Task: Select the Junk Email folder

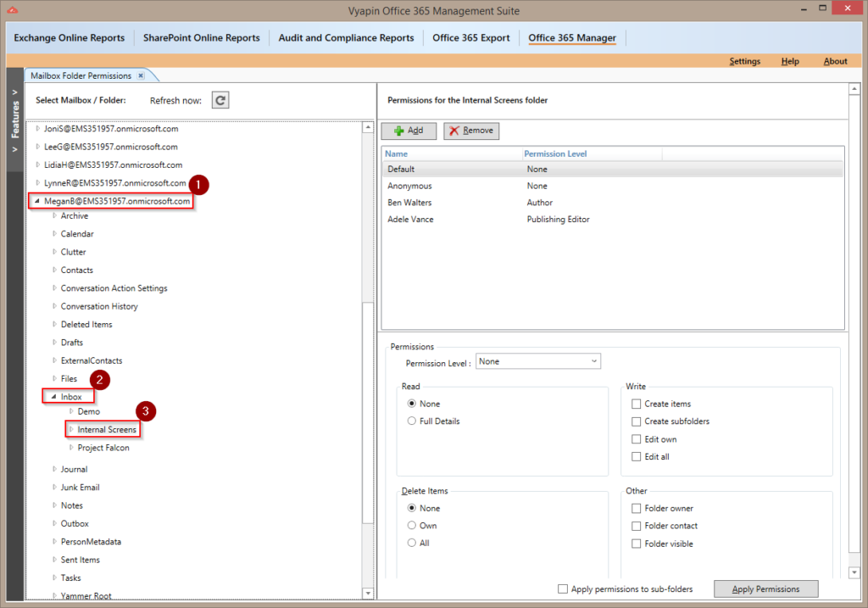Action: 81,488
